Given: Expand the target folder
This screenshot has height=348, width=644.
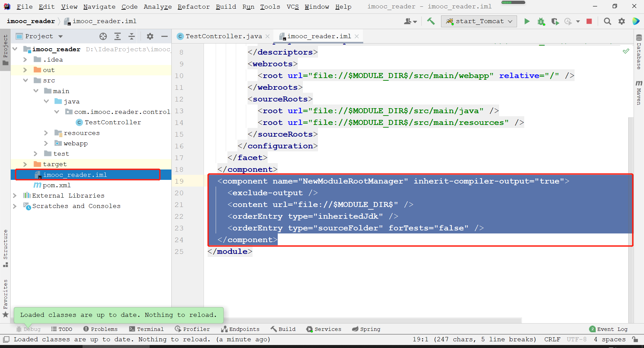Looking at the screenshot, I should tap(25, 164).
